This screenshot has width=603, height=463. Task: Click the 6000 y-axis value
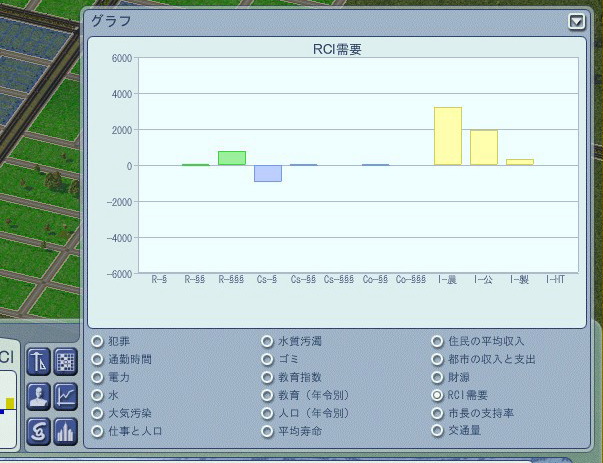tap(122, 58)
